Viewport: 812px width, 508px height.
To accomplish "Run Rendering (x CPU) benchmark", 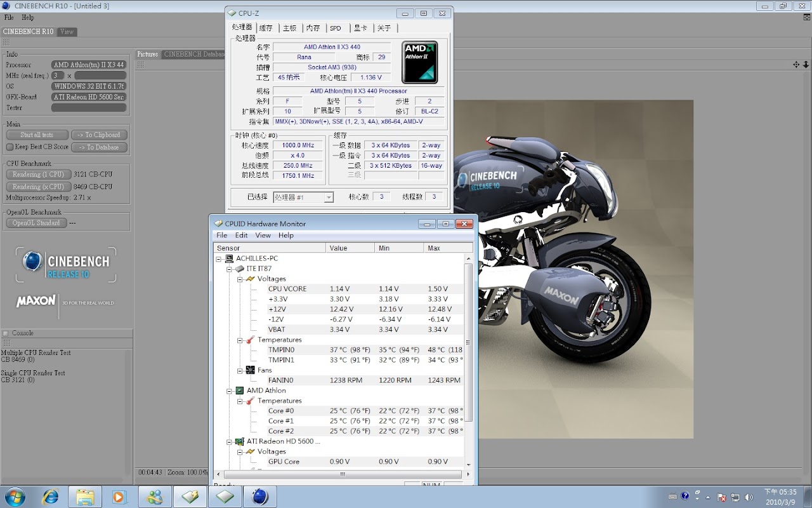I will 38,187.
